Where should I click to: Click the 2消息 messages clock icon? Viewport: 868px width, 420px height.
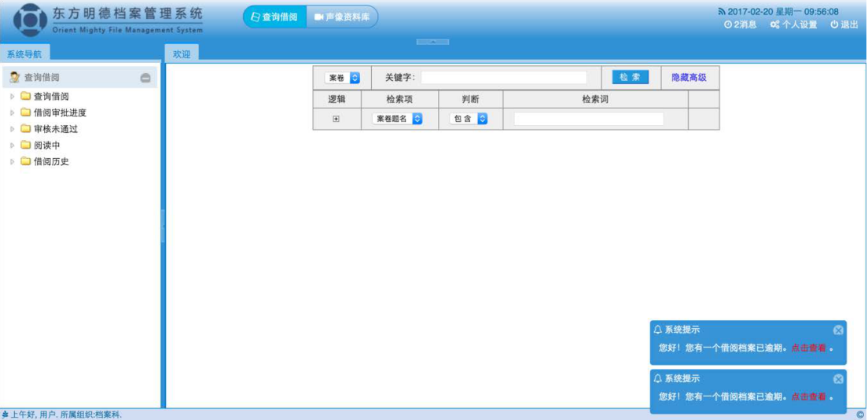click(x=727, y=25)
